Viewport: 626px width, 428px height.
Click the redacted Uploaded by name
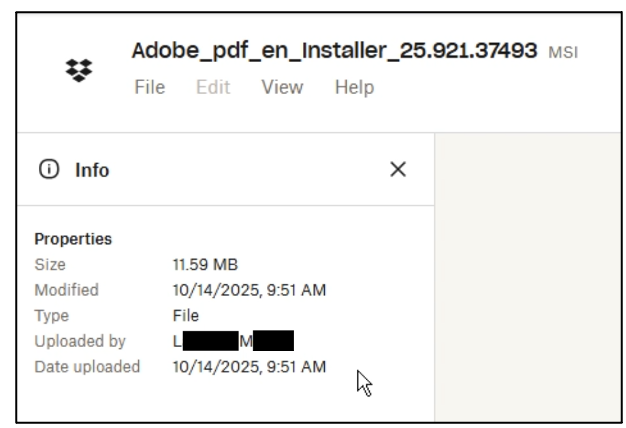233,342
